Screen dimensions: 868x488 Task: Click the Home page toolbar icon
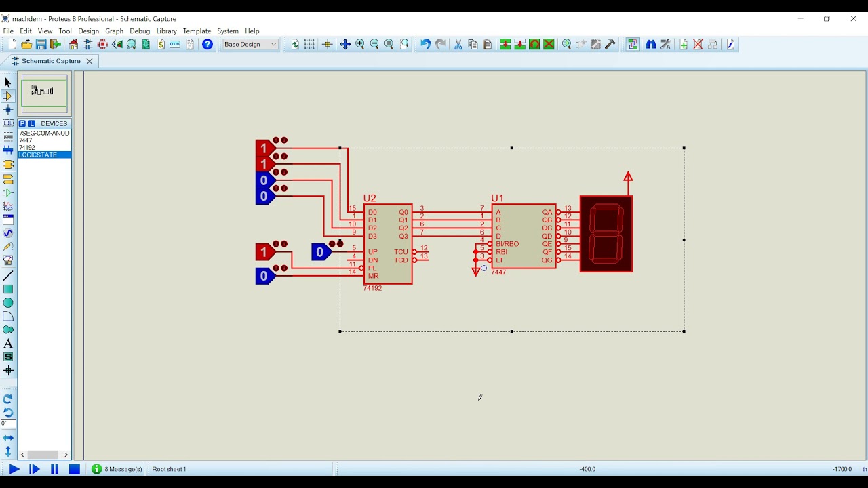(73, 45)
